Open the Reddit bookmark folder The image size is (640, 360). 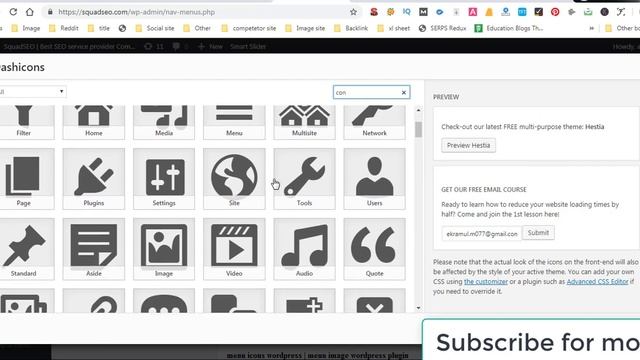click(64, 28)
